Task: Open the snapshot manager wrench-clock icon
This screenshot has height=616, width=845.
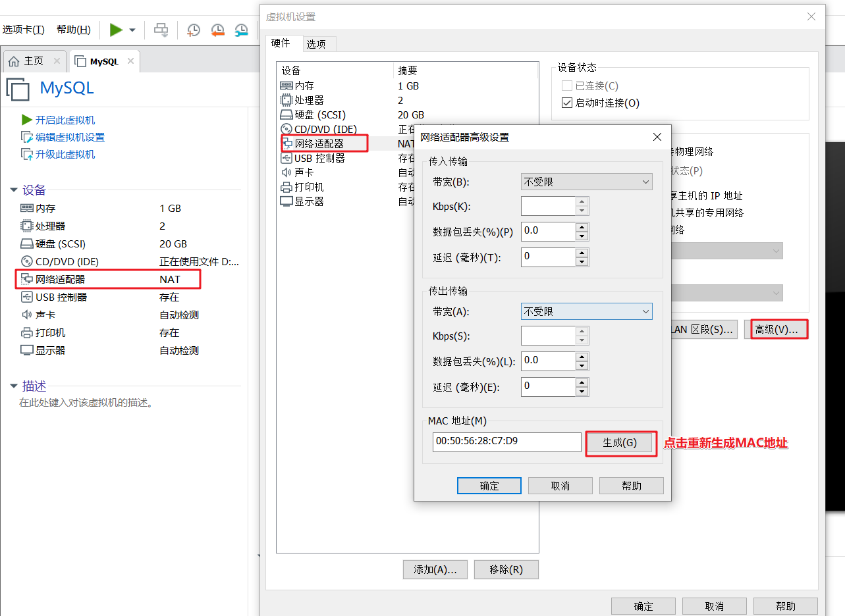Action: pyautogui.click(x=242, y=30)
